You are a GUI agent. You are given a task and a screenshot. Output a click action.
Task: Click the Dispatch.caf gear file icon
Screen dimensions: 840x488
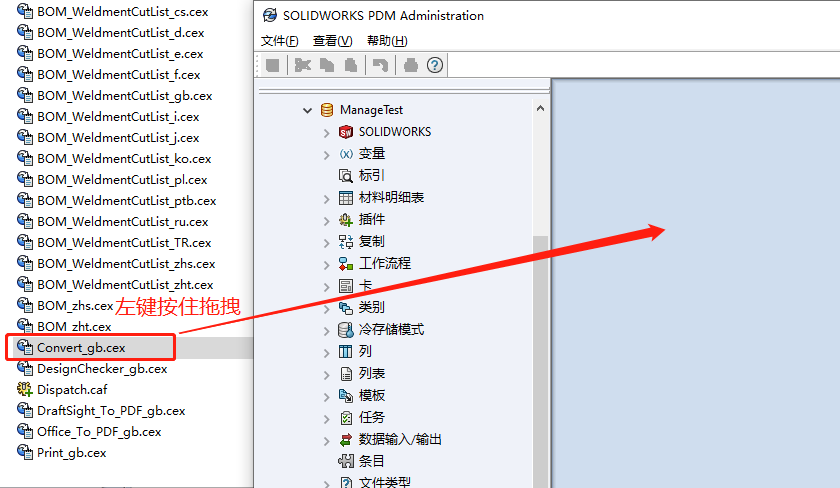pos(25,390)
